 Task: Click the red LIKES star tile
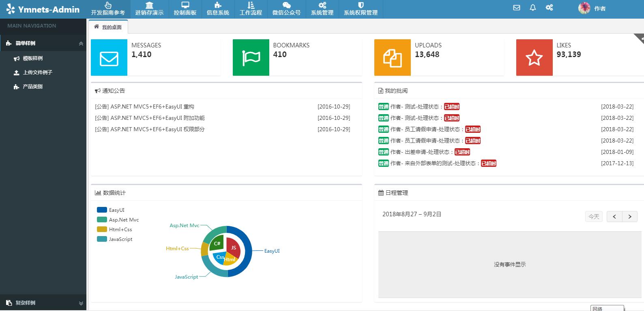535,58
